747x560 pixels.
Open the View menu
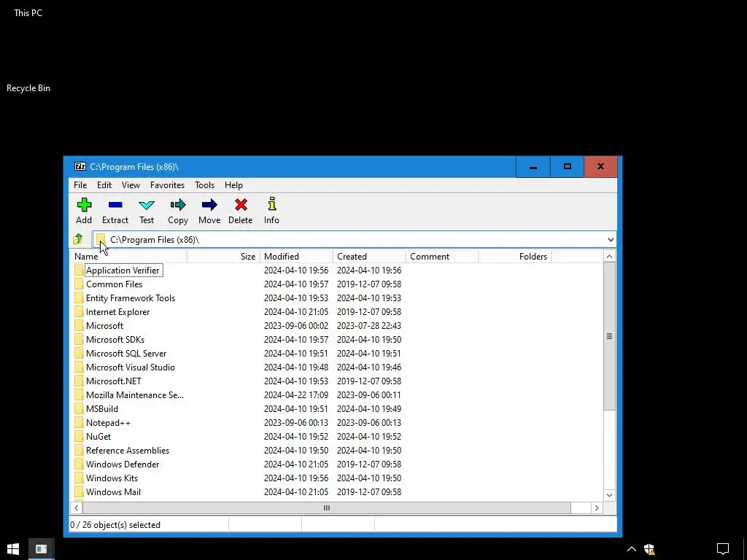pos(131,185)
